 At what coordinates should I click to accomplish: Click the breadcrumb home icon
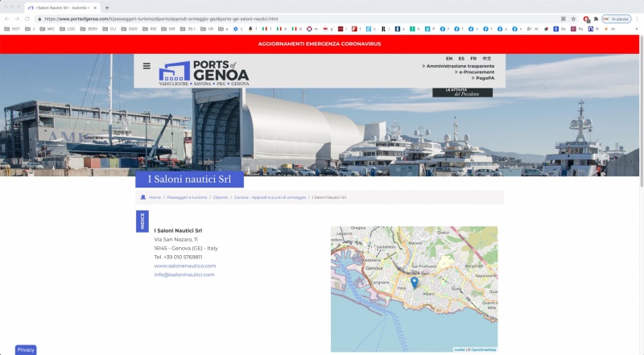click(142, 197)
